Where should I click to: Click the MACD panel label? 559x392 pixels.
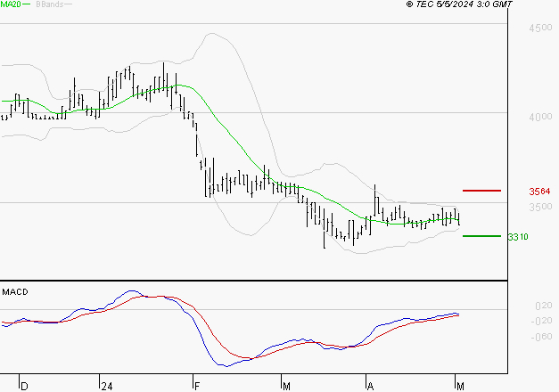coord(15,292)
